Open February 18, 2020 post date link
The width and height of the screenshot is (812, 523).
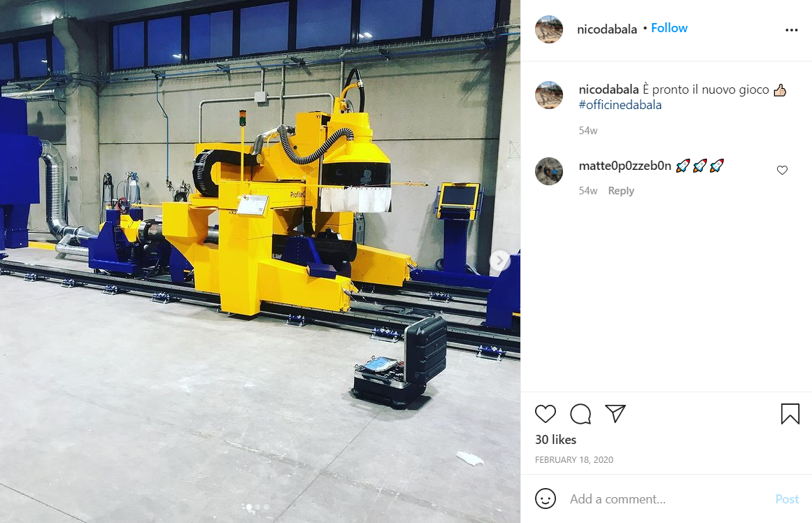tap(574, 460)
